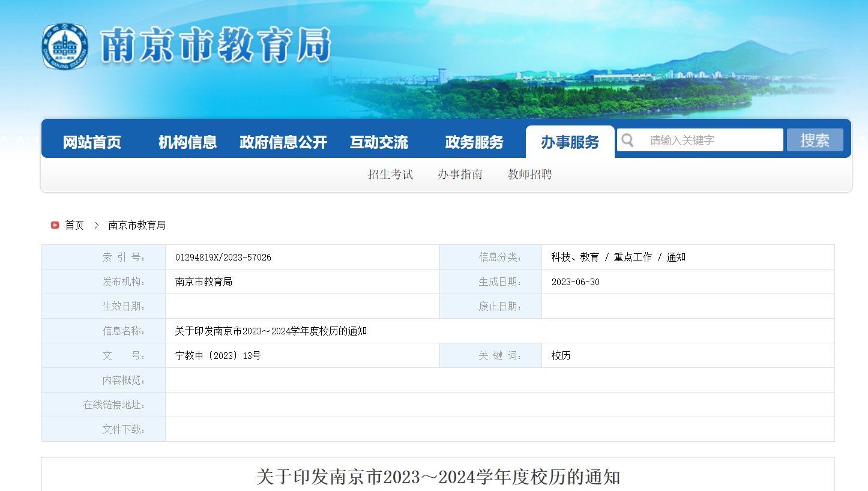Viewport: 868px width, 491px height.
Task: Click 南京市教育局 in 发布机构 row
Action: click(203, 282)
